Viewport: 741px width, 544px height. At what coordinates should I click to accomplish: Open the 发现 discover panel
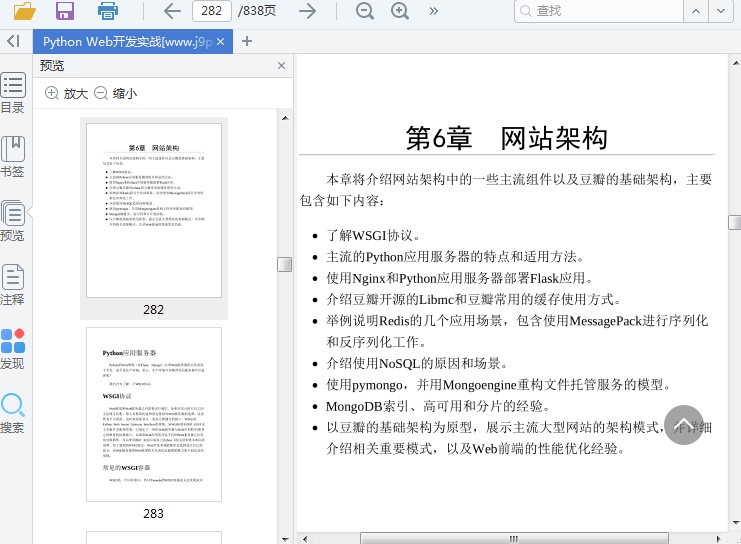pyautogui.click(x=13, y=349)
